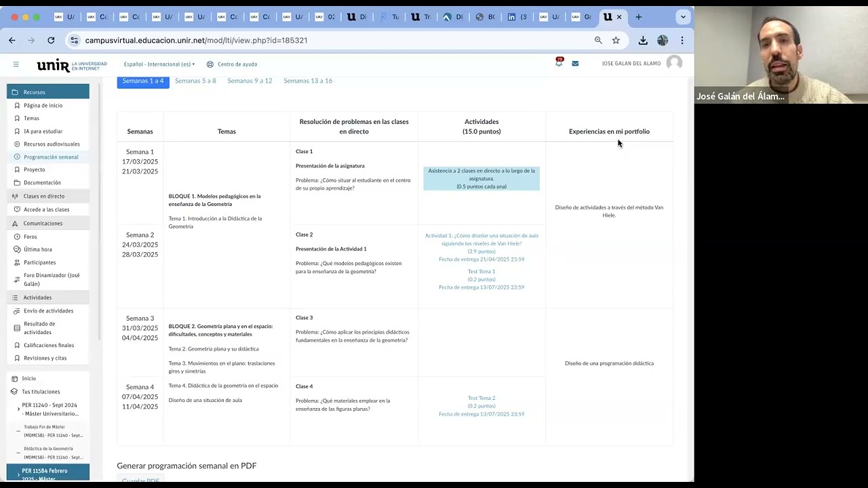Open the Chrome three-dot menu
The width and height of the screenshot is (868, 488).
click(x=682, y=41)
